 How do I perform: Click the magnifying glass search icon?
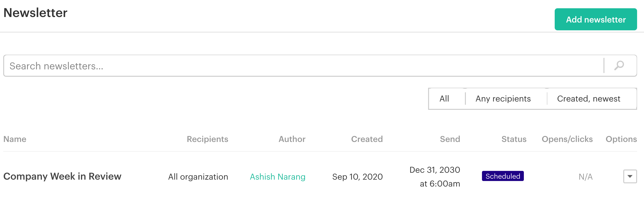619,66
